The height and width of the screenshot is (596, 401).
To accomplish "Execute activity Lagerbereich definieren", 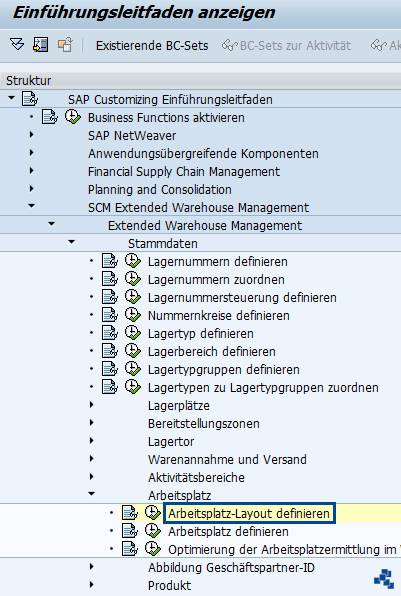I will (133, 351).
